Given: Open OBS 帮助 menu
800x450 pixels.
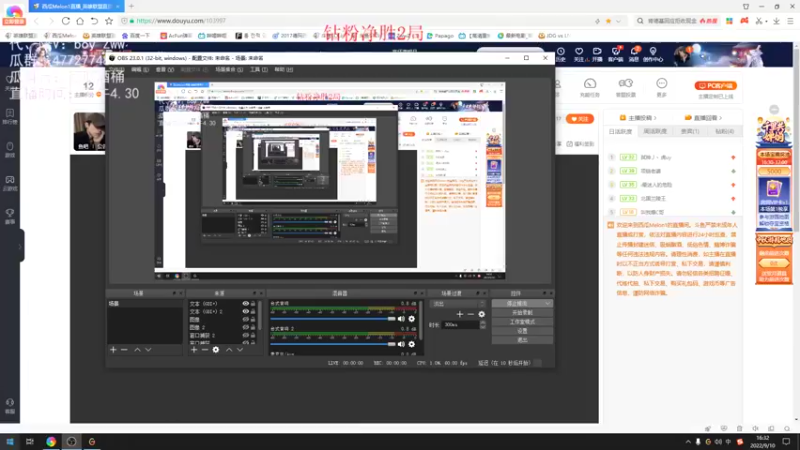Looking at the screenshot, I should coord(283,69).
